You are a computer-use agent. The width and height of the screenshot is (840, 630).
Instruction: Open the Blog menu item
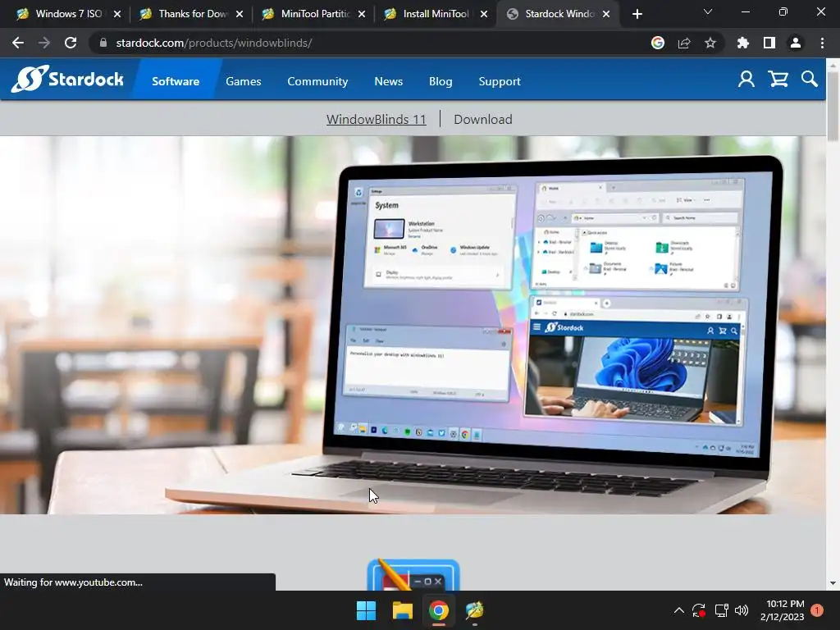coord(441,81)
